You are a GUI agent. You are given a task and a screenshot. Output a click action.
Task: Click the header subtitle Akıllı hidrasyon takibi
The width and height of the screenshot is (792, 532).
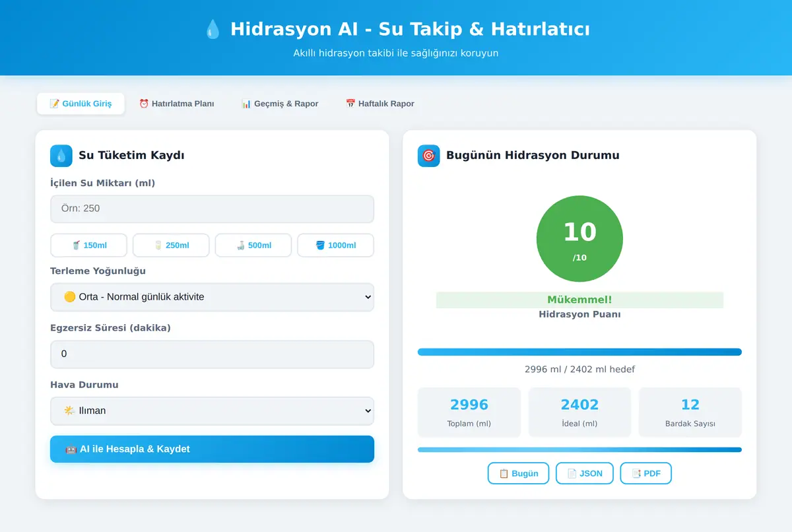(x=396, y=53)
